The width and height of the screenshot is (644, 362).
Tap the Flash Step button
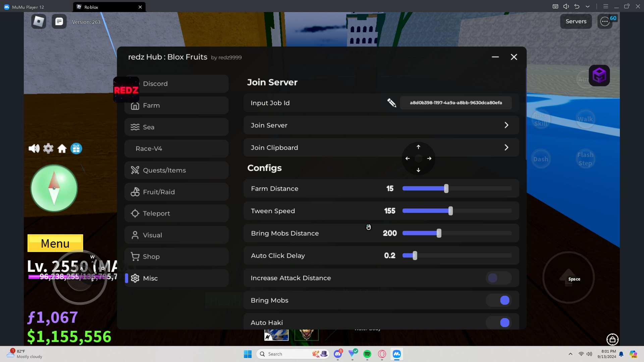pyautogui.click(x=585, y=159)
